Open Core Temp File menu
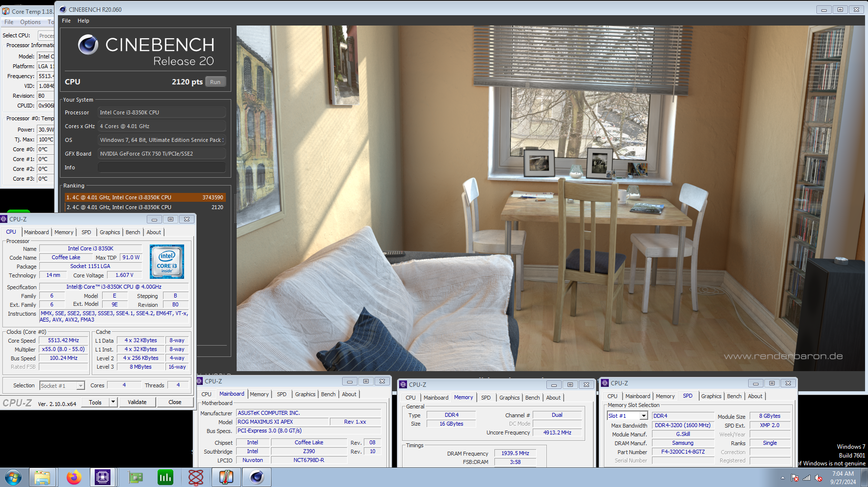Viewport: 868px width, 487px height. coord(9,22)
